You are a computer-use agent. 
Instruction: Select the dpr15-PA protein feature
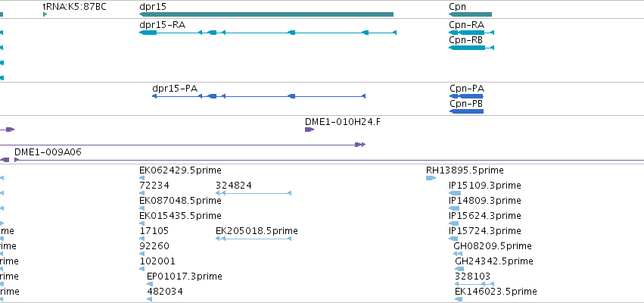point(259,96)
